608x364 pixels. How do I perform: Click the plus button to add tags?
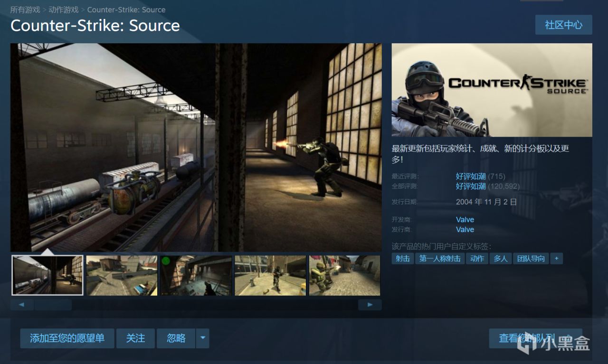click(x=556, y=259)
